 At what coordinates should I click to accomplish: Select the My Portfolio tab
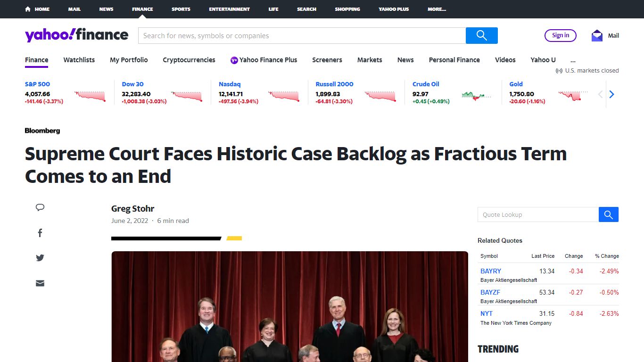[129, 60]
